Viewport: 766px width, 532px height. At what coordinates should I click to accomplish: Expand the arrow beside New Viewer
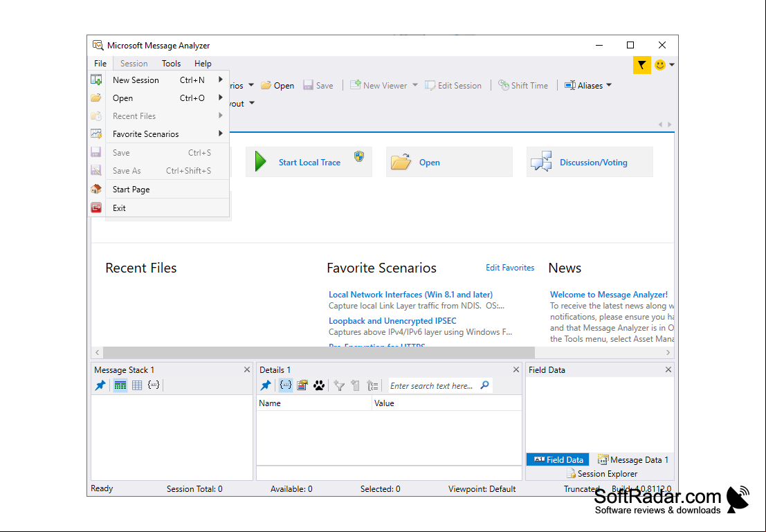point(414,85)
